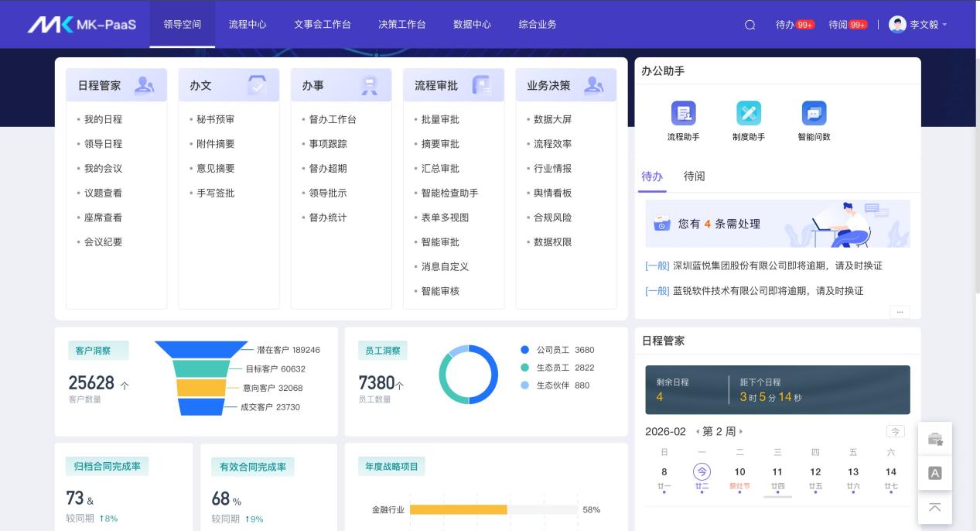
Task: Open 我的日程 link
Action: coord(103,119)
